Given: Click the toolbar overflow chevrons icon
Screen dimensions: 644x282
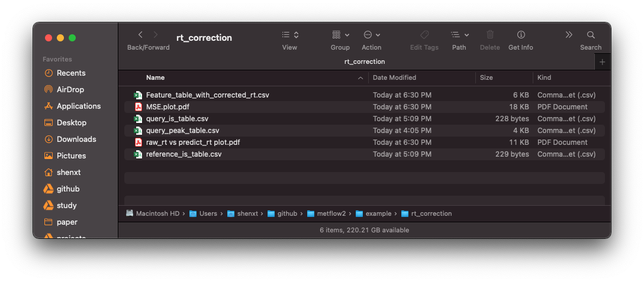Looking at the screenshot, I should (569, 35).
